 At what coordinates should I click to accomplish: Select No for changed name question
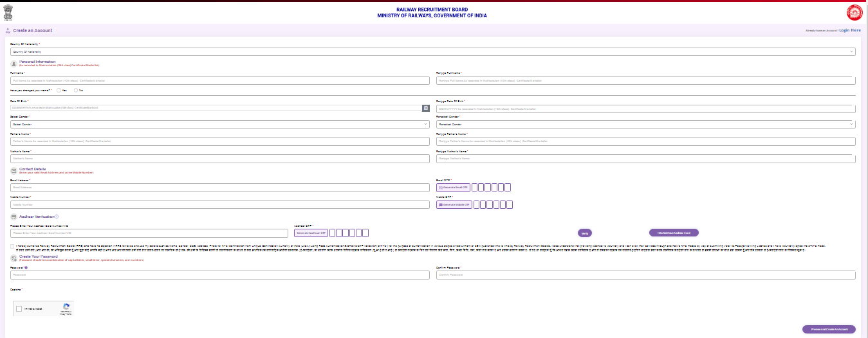76,91
